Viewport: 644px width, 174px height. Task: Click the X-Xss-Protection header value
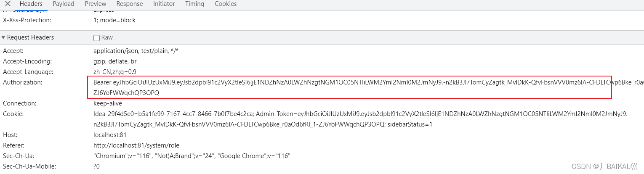point(114,20)
